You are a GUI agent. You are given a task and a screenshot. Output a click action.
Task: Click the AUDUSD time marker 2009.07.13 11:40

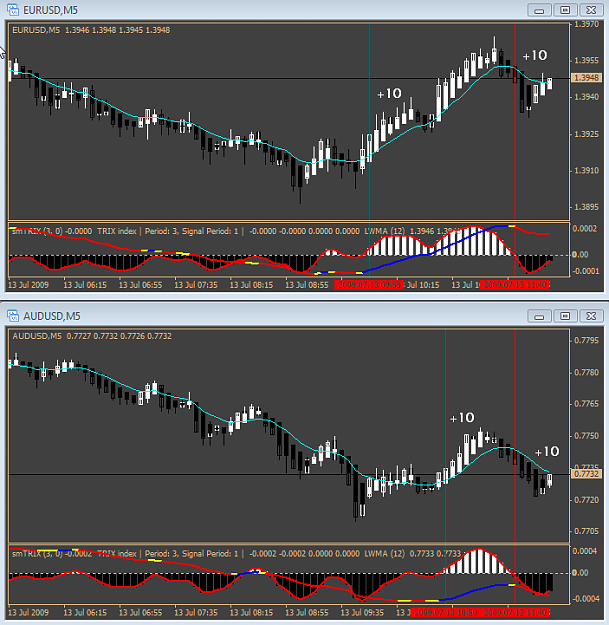click(515, 612)
